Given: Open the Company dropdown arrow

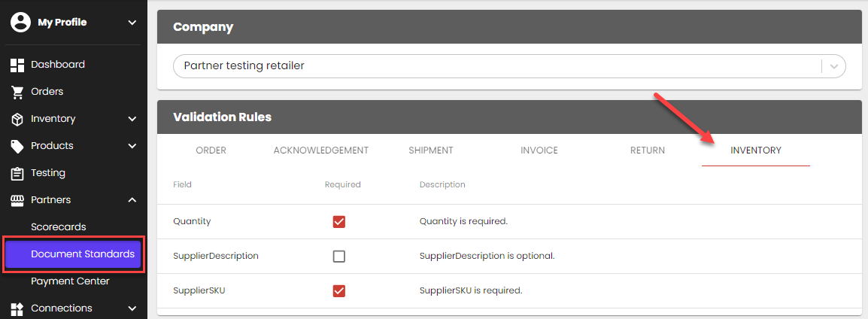Looking at the screenshot, I should pos(834,66).
